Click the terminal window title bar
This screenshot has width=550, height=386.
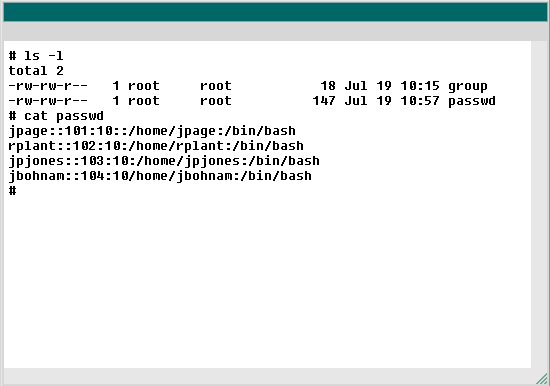pyautogui.click(x=275, y=12)
